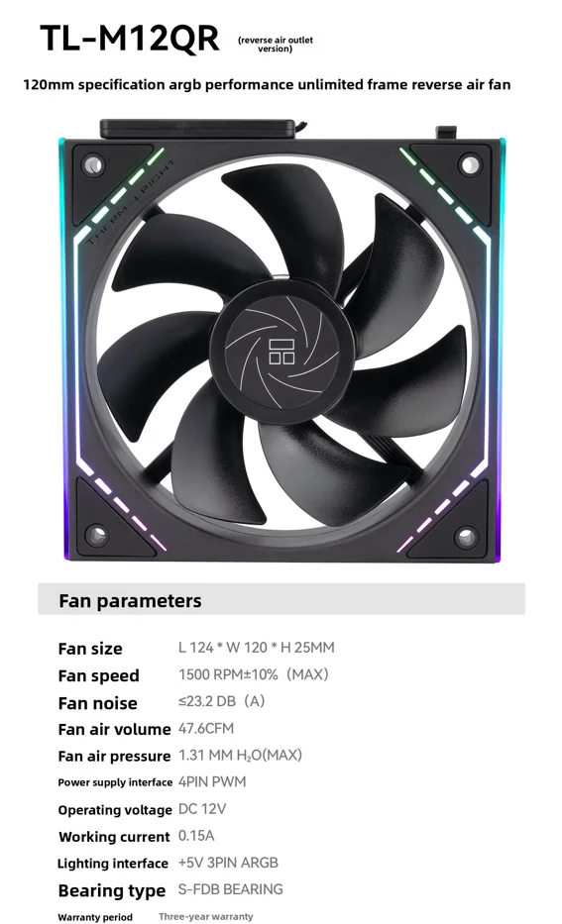Click the top-right mounting screw hole
The height and width of the screenshot is (924, 562).
[x=470, y=165]
